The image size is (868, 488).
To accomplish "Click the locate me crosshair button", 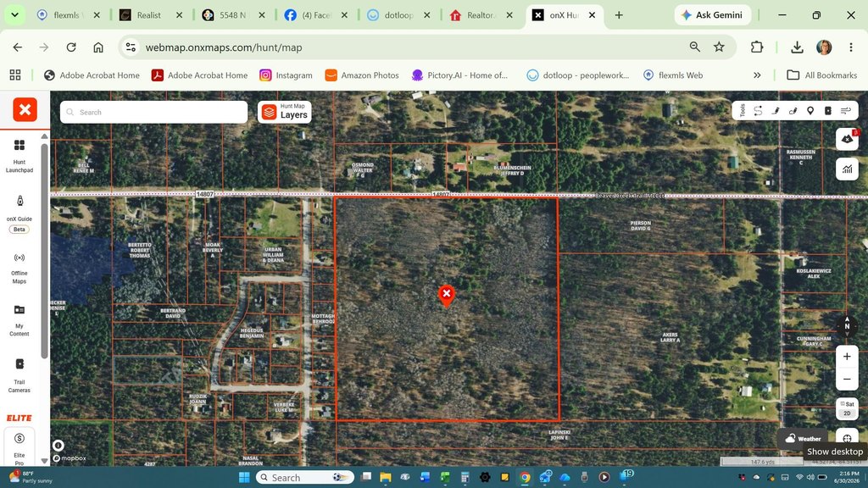I will tap(847, 439).
